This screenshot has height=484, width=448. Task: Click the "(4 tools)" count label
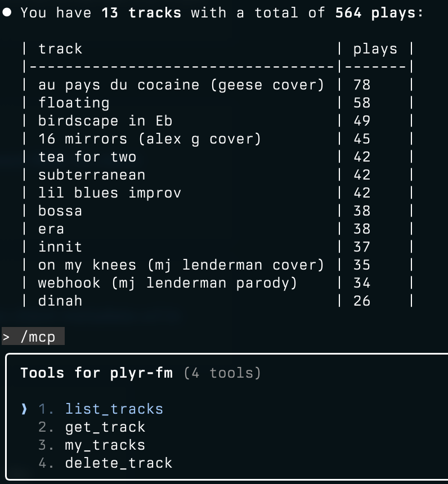click(222, 373)
